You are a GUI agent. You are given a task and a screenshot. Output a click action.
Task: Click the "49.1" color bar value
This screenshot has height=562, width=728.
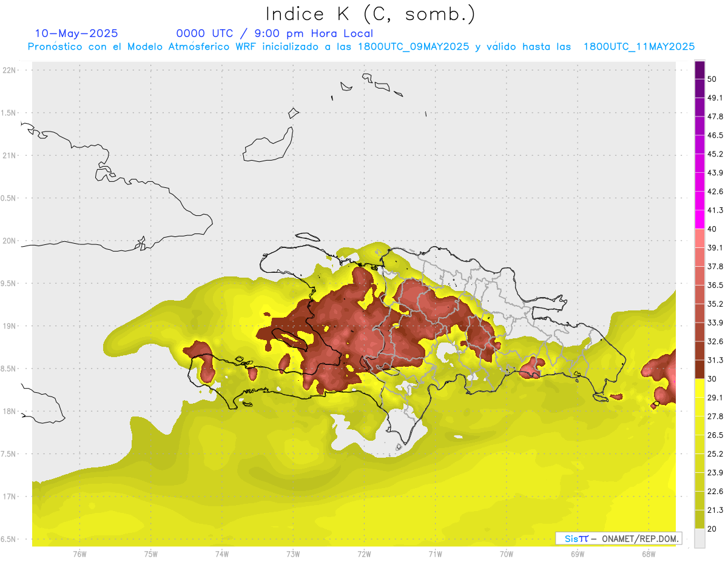point(715,98)
